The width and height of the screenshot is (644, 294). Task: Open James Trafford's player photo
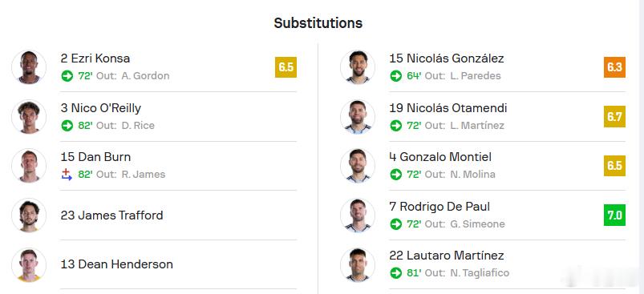29,215
